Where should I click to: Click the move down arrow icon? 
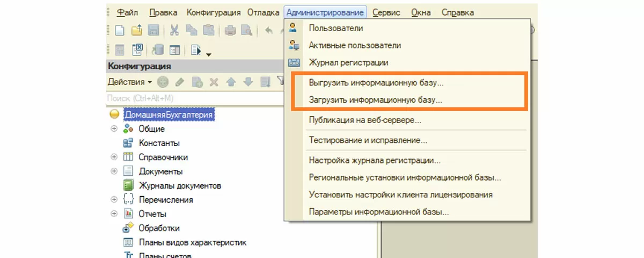[248, 82]
